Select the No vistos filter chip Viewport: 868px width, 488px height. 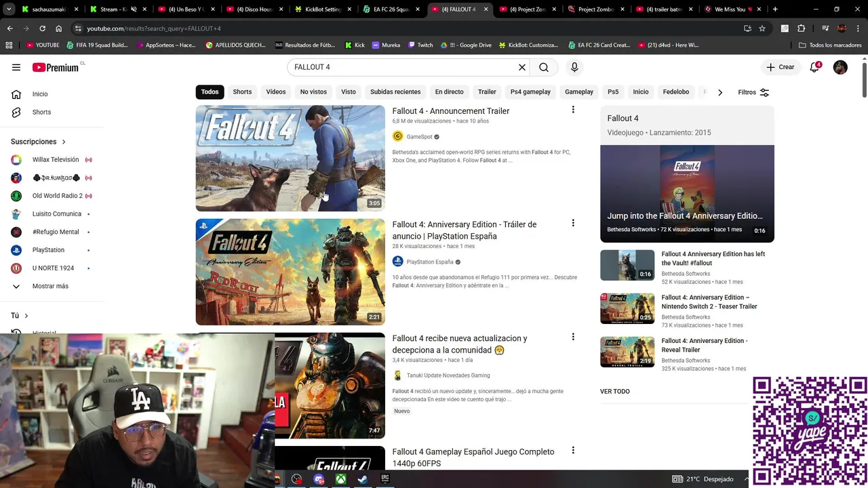tap(313, 91)
